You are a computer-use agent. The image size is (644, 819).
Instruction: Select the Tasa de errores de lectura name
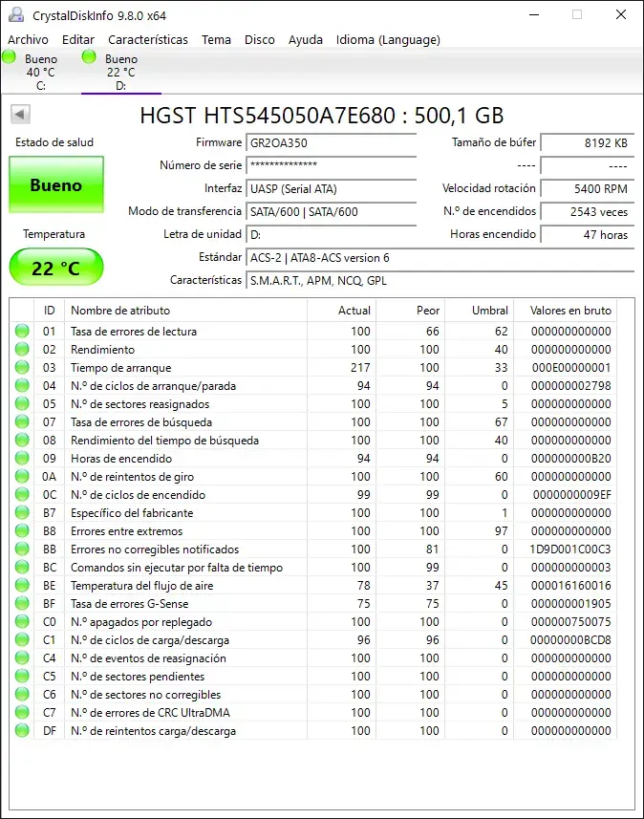click(x=134, y=332)
